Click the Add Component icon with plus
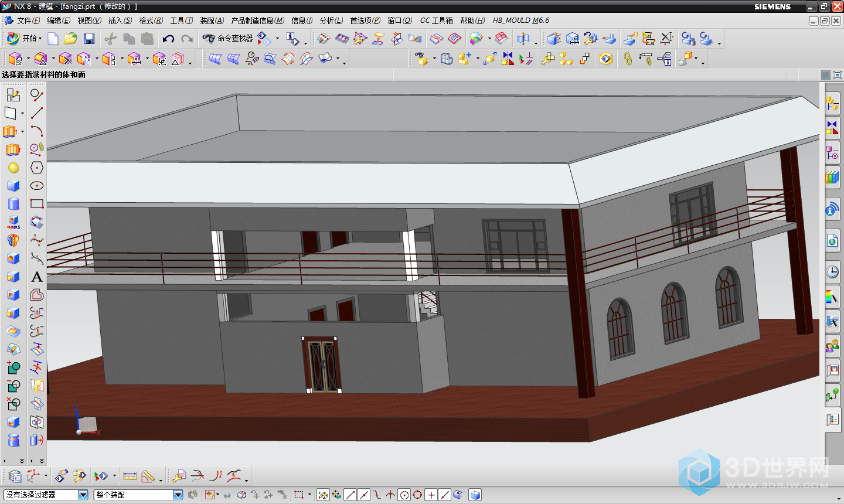 465,59
